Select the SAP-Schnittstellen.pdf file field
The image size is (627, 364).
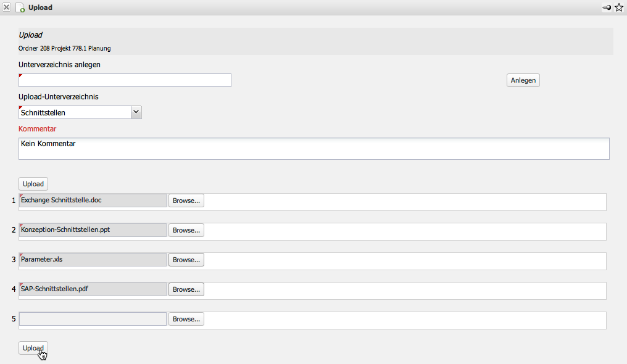point(93,289)
